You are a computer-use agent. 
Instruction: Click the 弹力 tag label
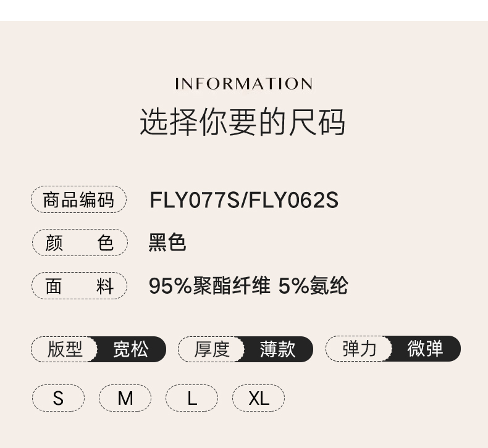[360, 349]
